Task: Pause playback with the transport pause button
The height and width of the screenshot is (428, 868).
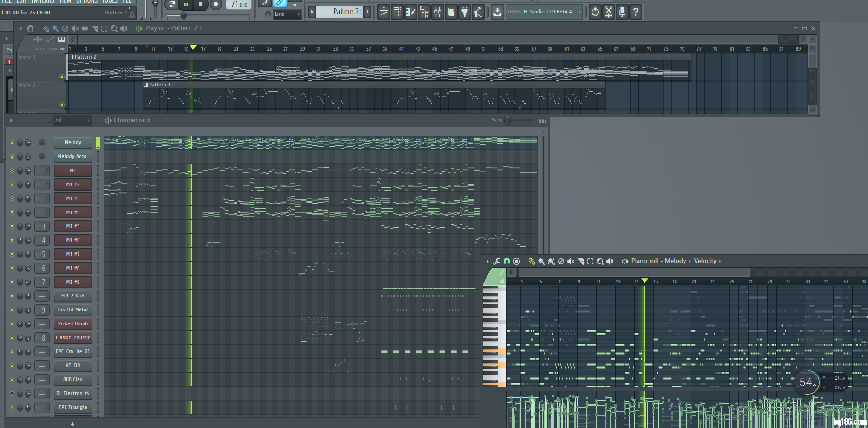Action: click(186, 4)
